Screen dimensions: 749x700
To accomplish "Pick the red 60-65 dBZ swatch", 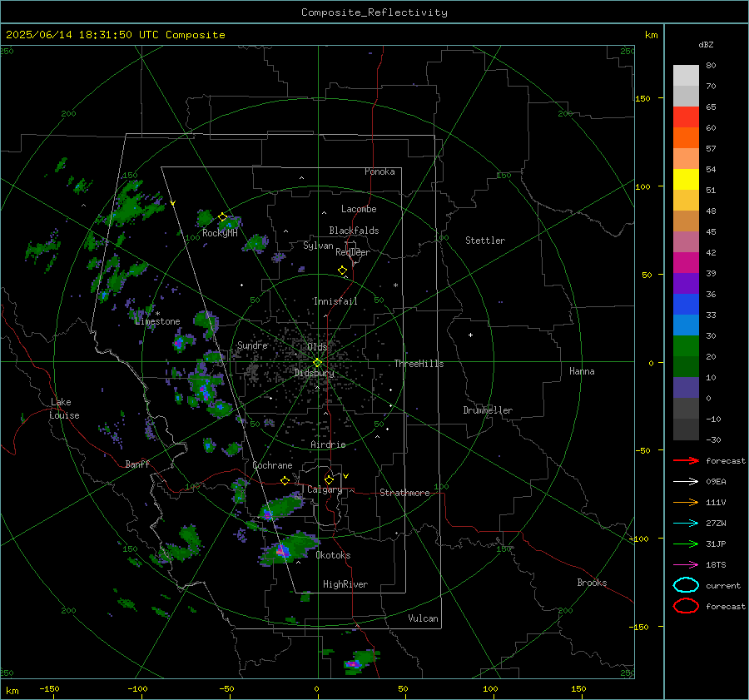I will coord(686,117).
